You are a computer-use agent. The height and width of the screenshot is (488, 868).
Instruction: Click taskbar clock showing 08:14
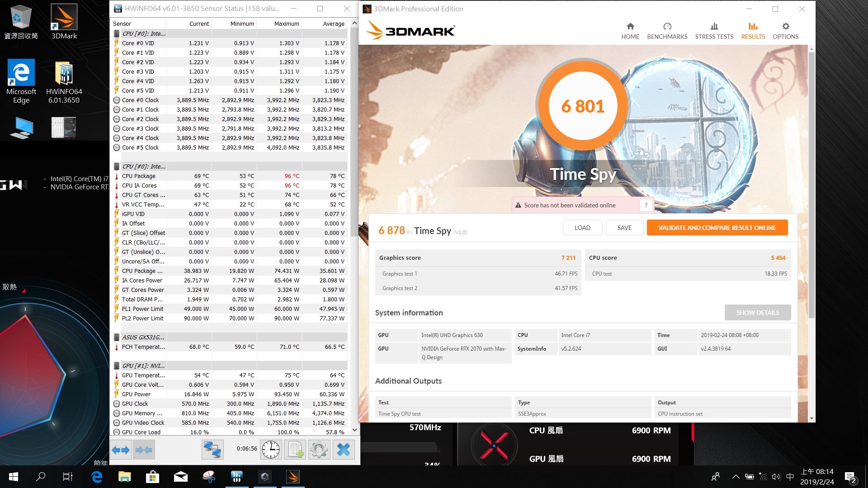[x=817, y=477]
